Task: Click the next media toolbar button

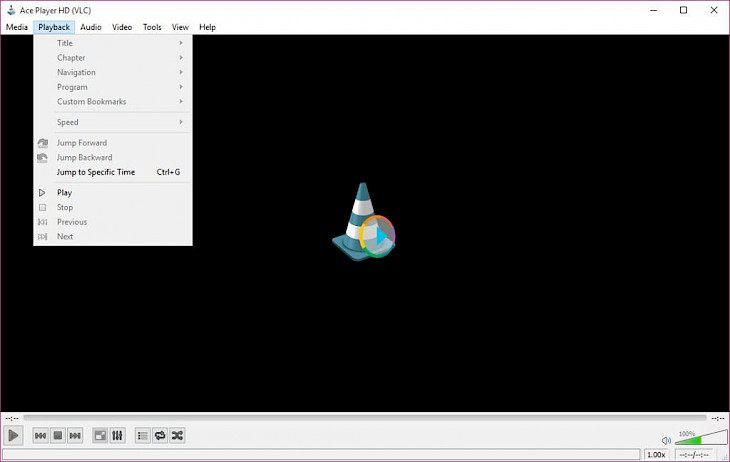Action: 75,435
